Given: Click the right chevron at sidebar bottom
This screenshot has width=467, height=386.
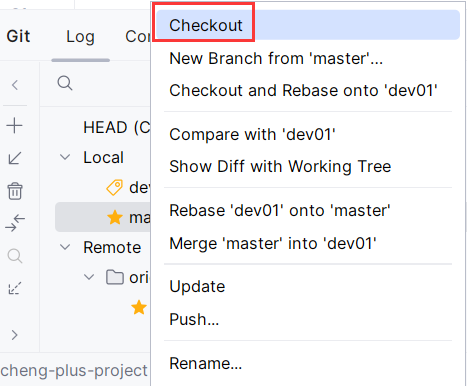Looking at the screenshot, I should pos(14,335).
